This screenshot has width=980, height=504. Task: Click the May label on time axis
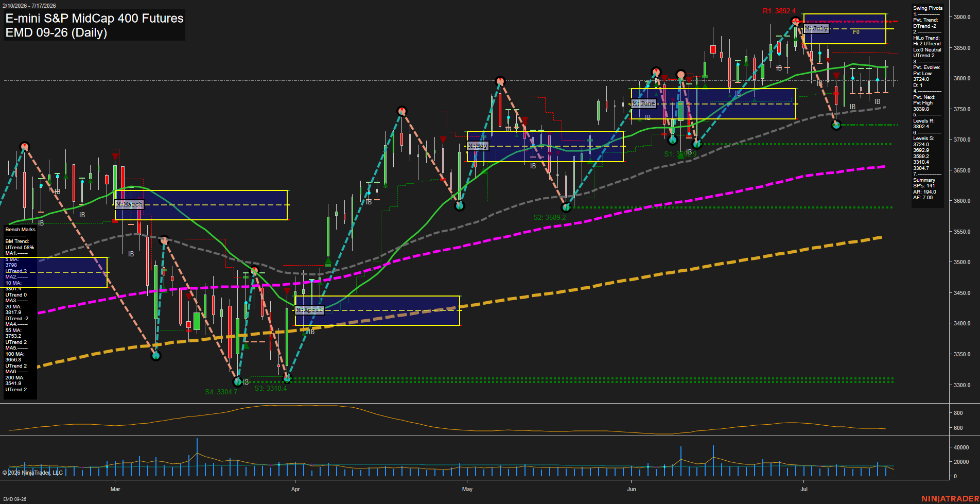pos(467,489)
